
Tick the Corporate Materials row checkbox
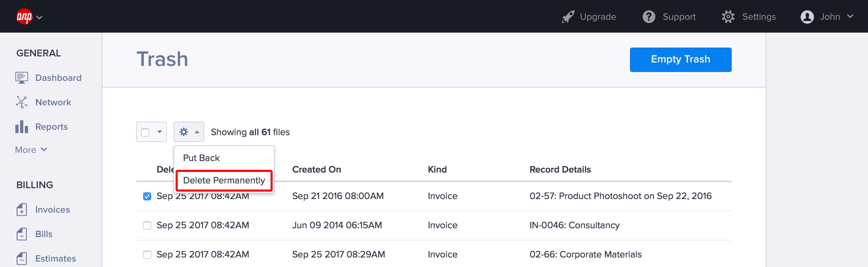coord(147,255)
